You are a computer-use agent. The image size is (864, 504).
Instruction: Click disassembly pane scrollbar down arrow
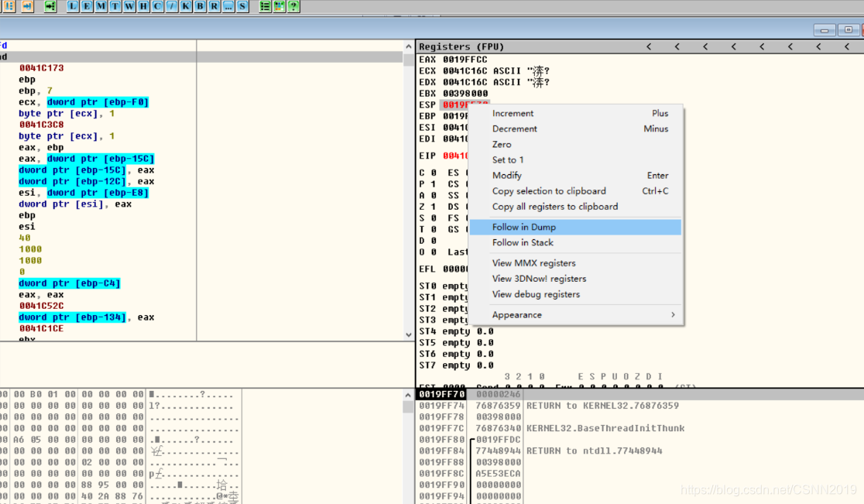[x=408, y=335]
